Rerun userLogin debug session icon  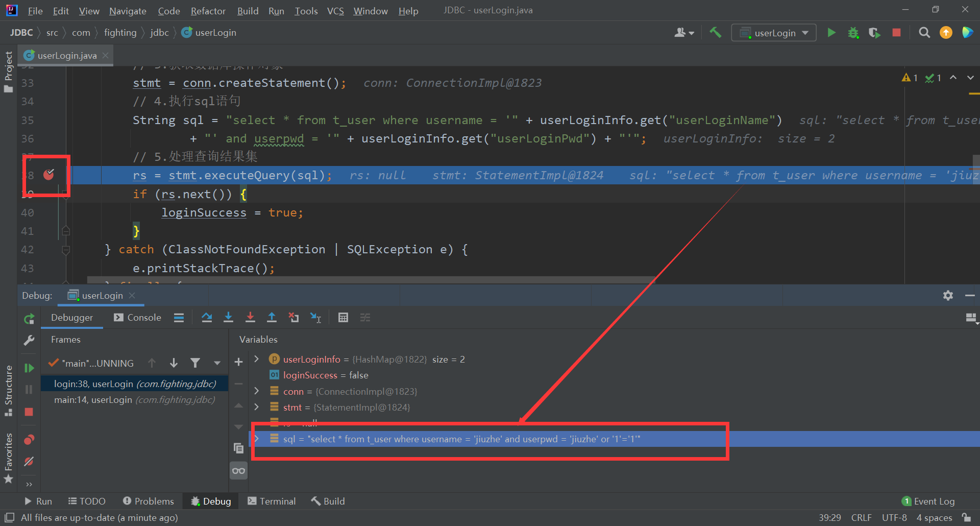click(x=29, y=319)
